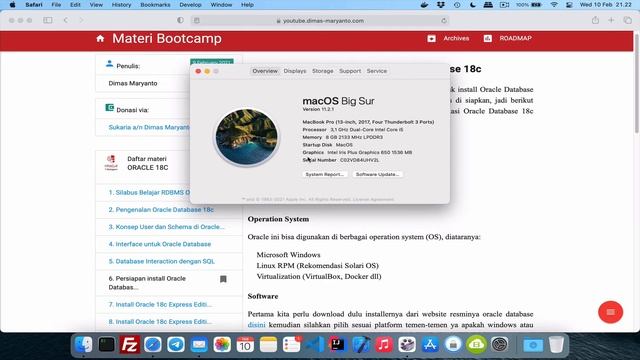Follow the 'disini' download link

pos(256,325)
